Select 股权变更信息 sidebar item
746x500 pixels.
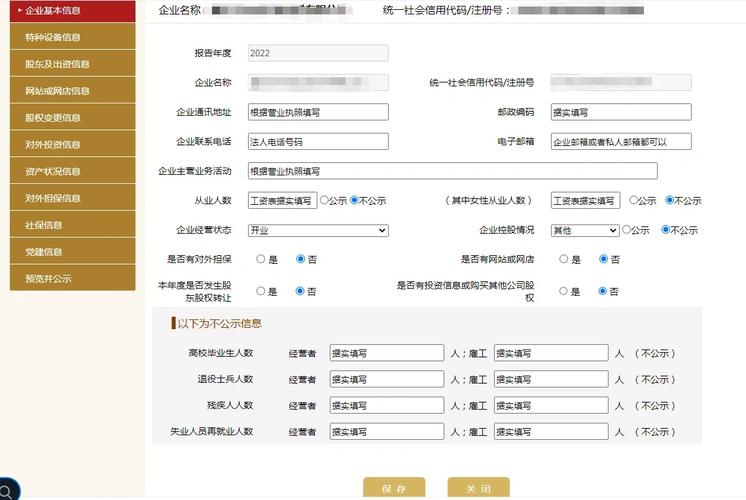pos(72,118)
